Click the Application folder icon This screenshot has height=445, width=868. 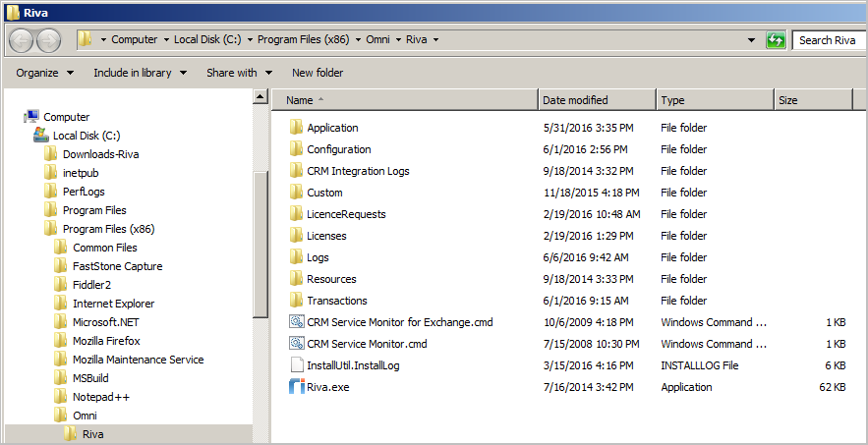pos(297,128)
